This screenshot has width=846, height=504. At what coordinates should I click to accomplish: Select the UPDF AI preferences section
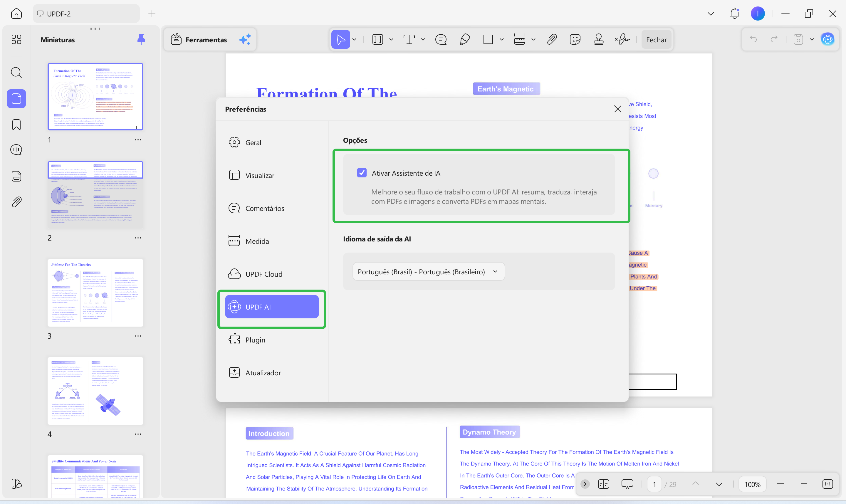click(x=272, y=307)
